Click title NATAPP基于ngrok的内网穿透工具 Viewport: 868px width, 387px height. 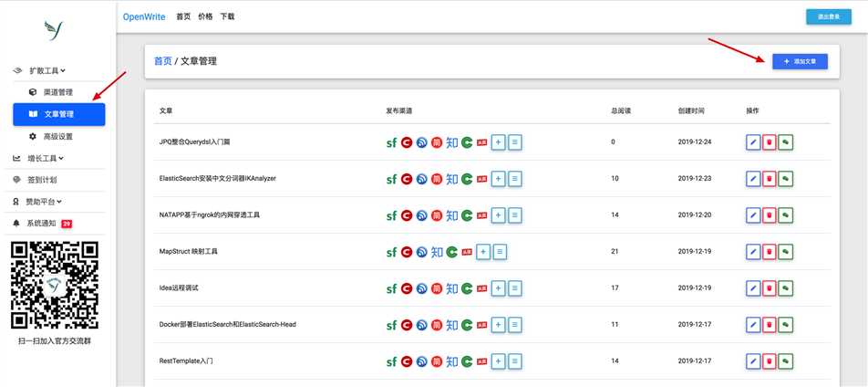pos(210,215)
